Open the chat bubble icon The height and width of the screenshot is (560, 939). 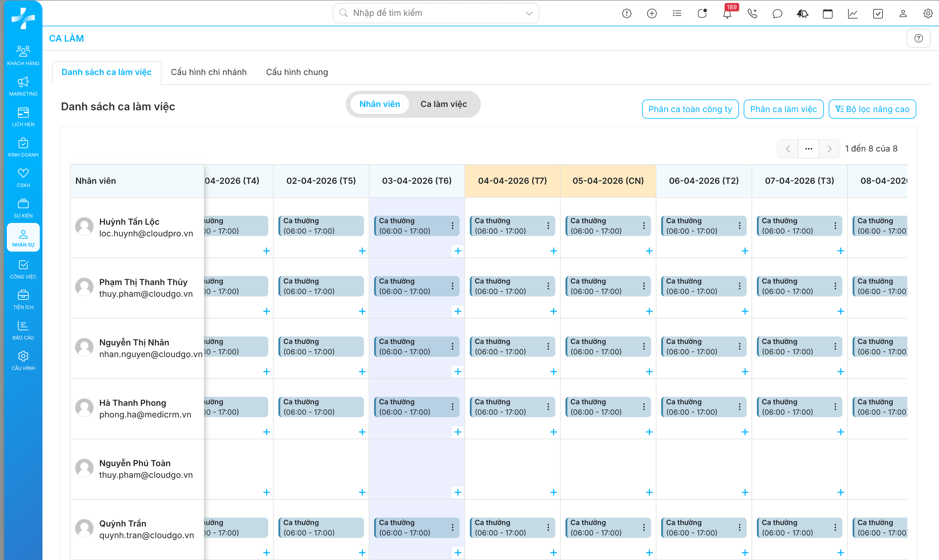click(x=777, y=14)
